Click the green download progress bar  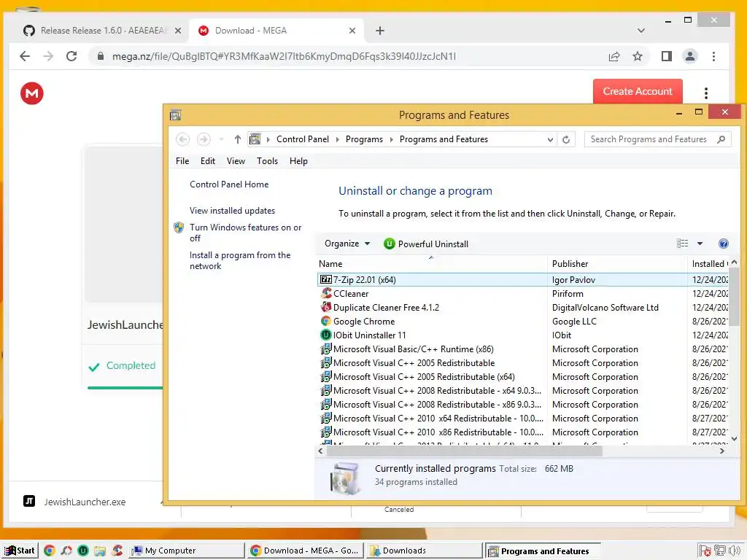125,388
